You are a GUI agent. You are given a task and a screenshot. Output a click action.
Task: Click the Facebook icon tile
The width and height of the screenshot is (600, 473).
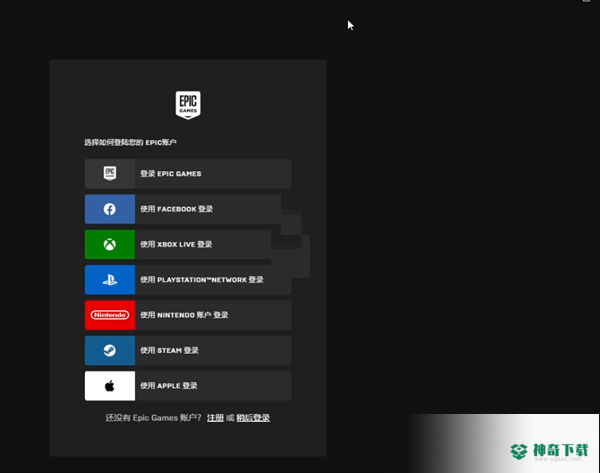[x=110, y=209]
